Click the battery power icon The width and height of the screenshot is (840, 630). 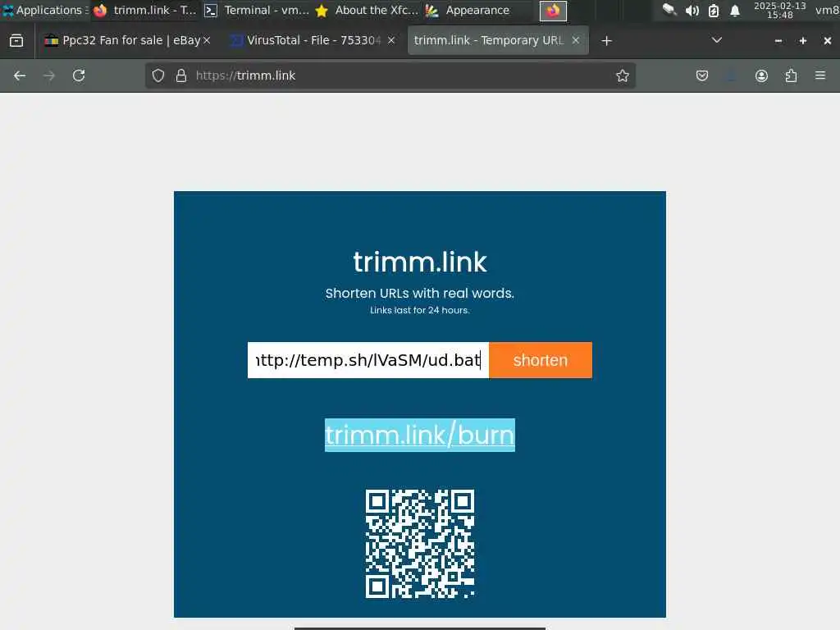[714, 10]
